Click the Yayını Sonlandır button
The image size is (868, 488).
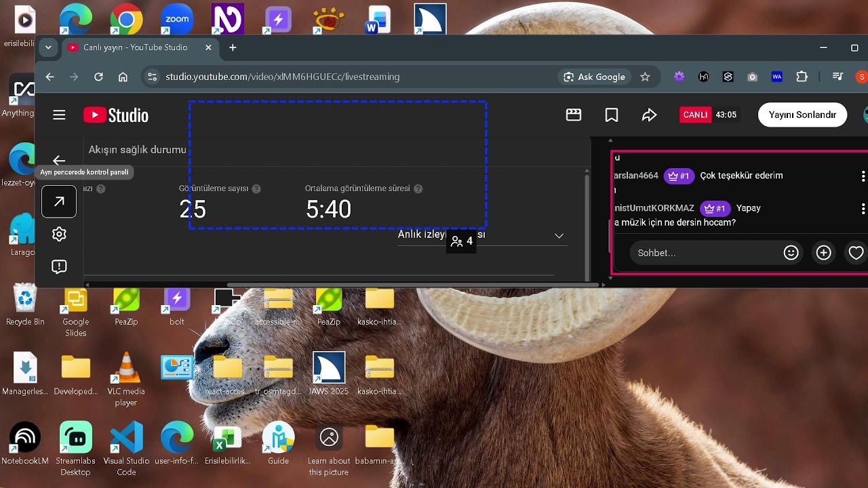(x=802, y=115)
